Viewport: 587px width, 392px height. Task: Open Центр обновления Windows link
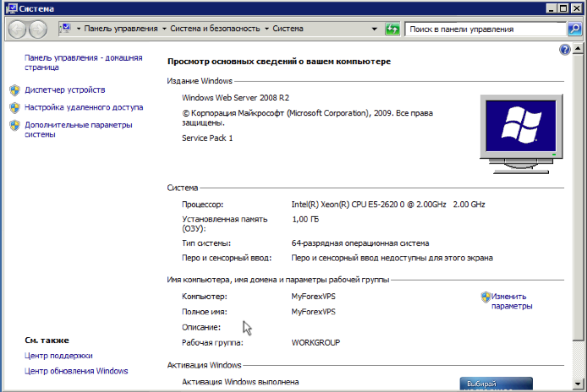click(76, 371)
